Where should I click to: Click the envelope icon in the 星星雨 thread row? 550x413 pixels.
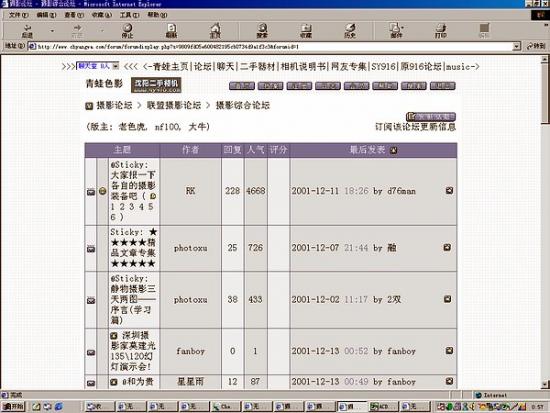[x=91, y=383]
